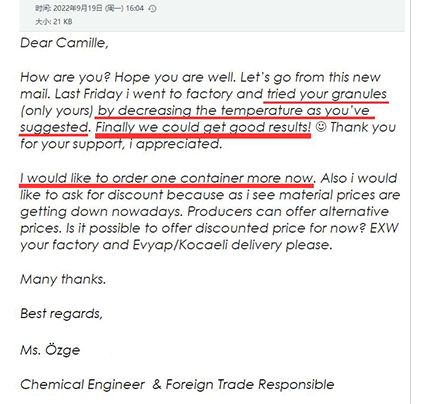Click the 'Many thanks.' line
Image resolution: width=426 pixels, height=404 pixels.
pos(63,279)
